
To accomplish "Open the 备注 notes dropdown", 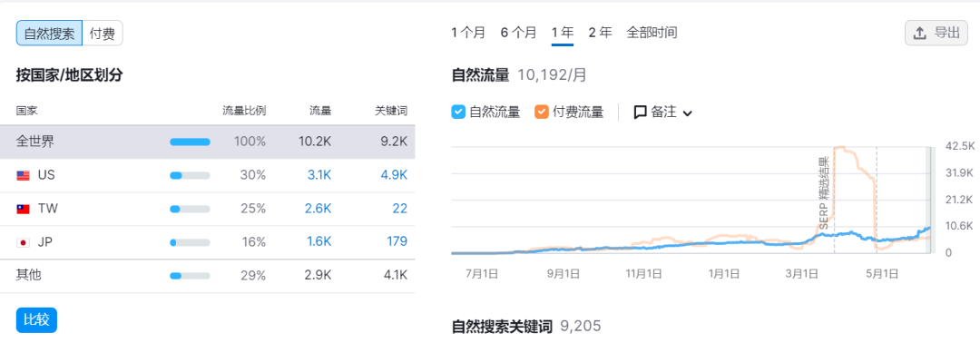I will (663, 113).
